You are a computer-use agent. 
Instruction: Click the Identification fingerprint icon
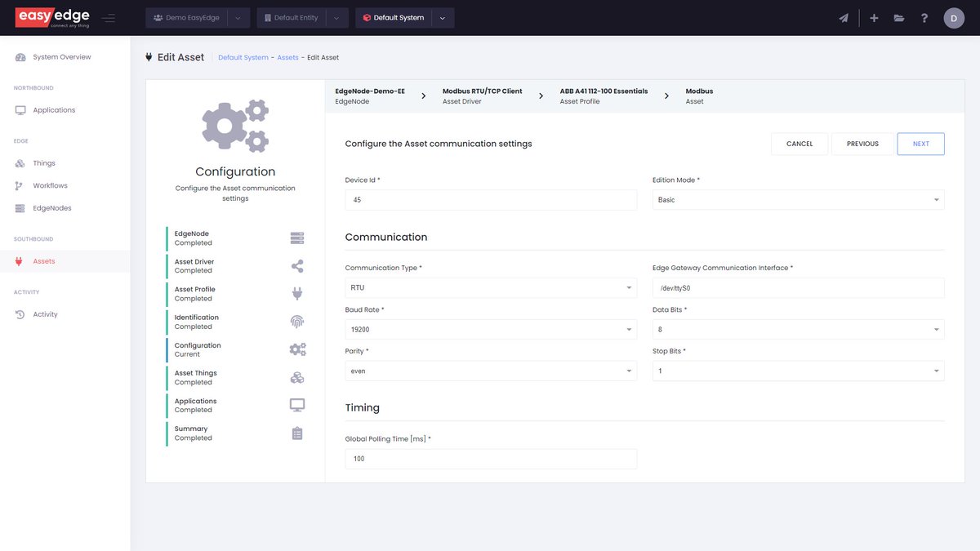click(x=297, y=320)
